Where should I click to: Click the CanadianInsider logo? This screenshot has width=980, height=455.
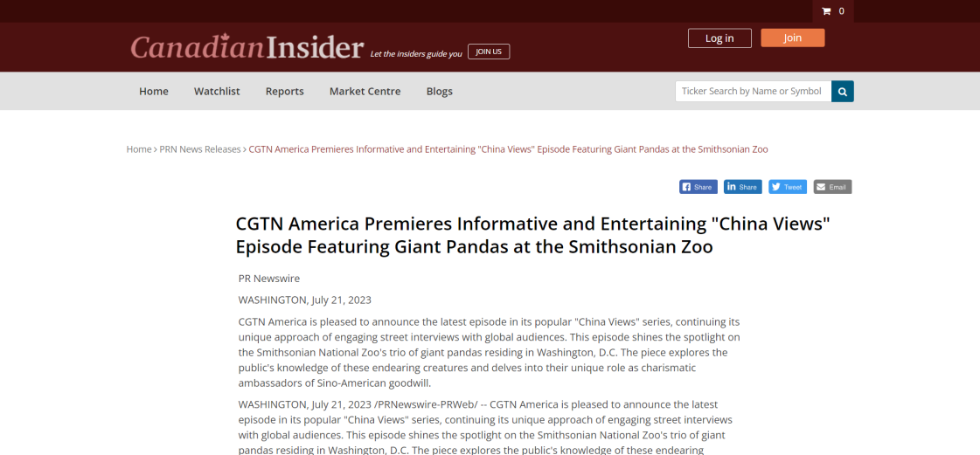pos(247,47)
